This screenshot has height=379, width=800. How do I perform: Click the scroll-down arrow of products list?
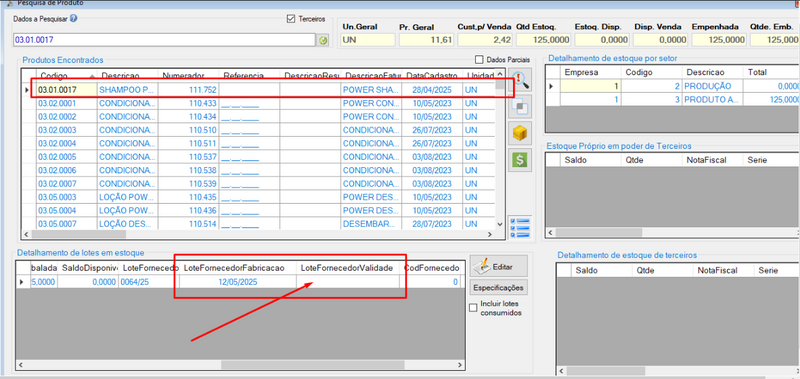(x=500, y=223)
